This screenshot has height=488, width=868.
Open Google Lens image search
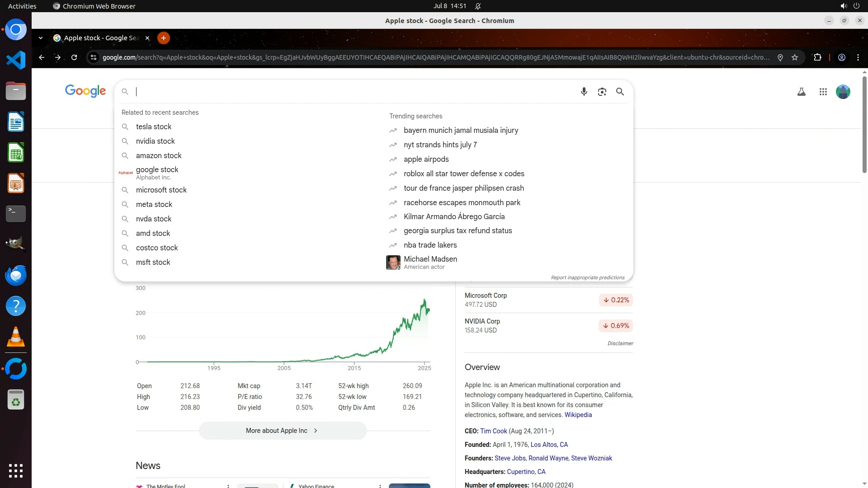pos(602,92)
